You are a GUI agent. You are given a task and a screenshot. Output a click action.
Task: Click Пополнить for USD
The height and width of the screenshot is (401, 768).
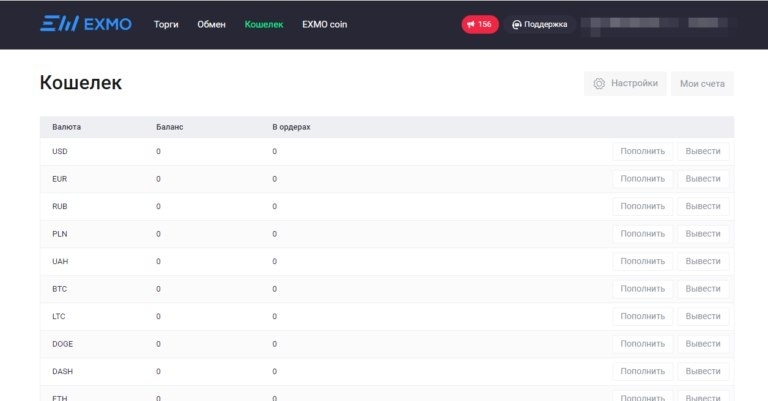pos(643,151)
